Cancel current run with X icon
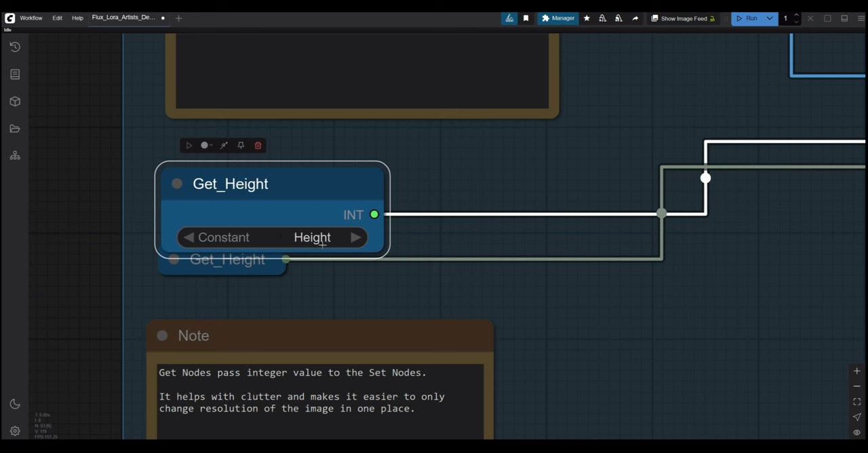 tap(810, 18)
